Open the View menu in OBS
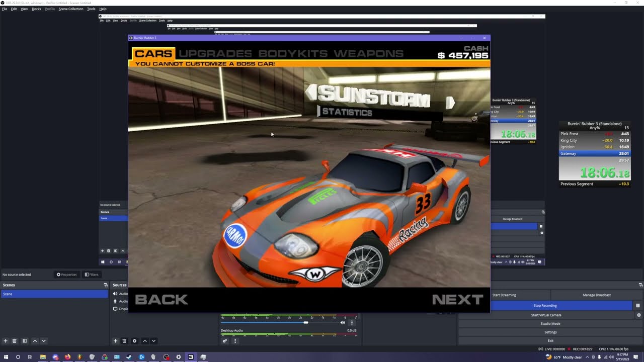This screenshot has width=644, height=362. [x=24, y=9]
